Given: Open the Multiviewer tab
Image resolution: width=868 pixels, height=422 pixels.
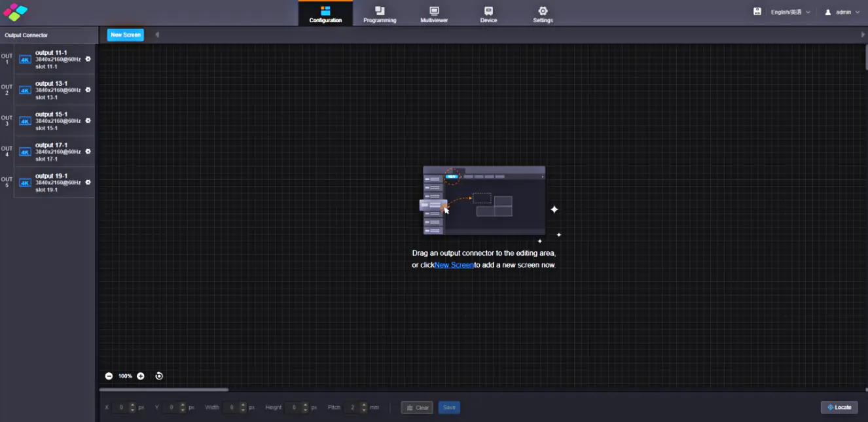Looking at the screenshot, I should tap(434, 14).
